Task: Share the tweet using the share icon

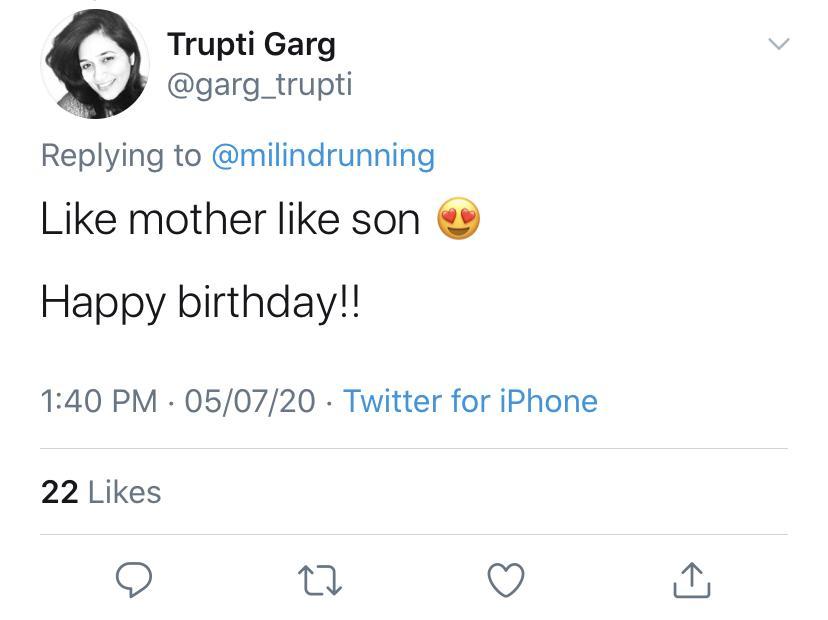Action: [691, 580]
